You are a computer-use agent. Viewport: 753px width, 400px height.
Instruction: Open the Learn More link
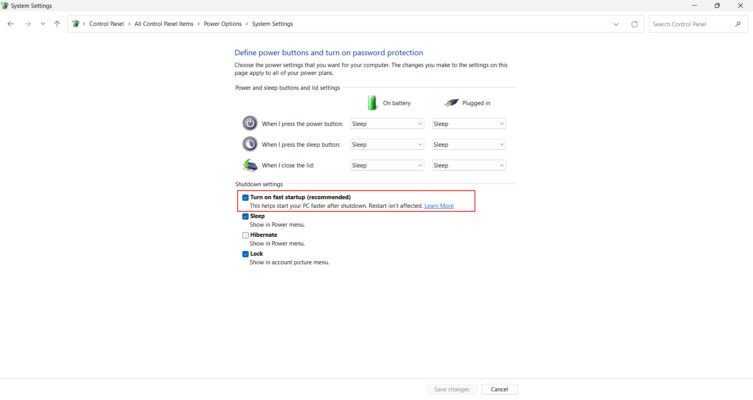439,206
